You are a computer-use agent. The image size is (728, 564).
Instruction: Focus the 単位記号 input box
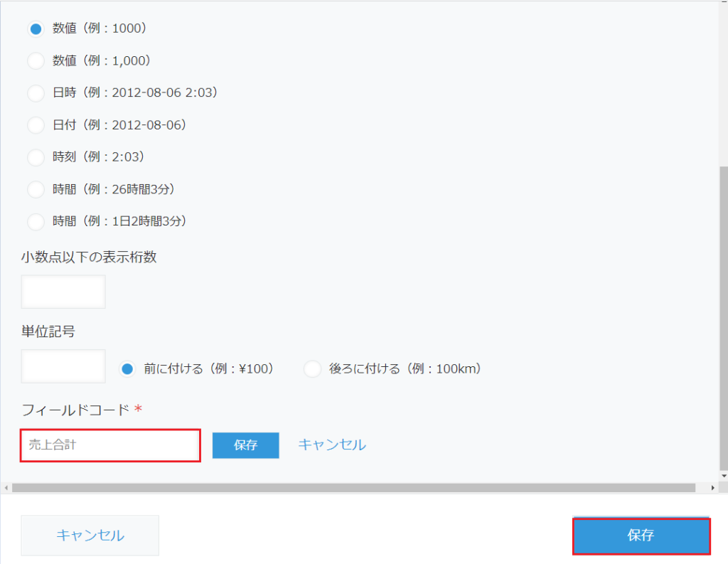click(x=63, y=366)
